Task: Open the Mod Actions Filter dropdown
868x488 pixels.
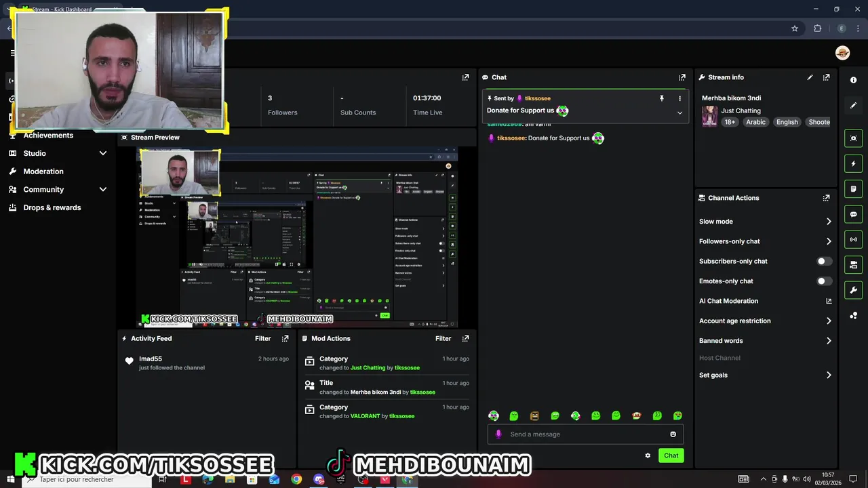Action: tap(443, 338)
